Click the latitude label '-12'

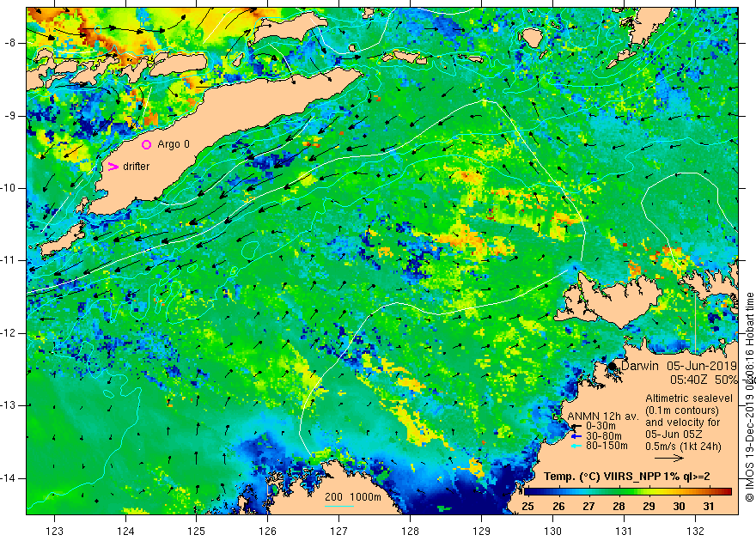click(9, 333)
